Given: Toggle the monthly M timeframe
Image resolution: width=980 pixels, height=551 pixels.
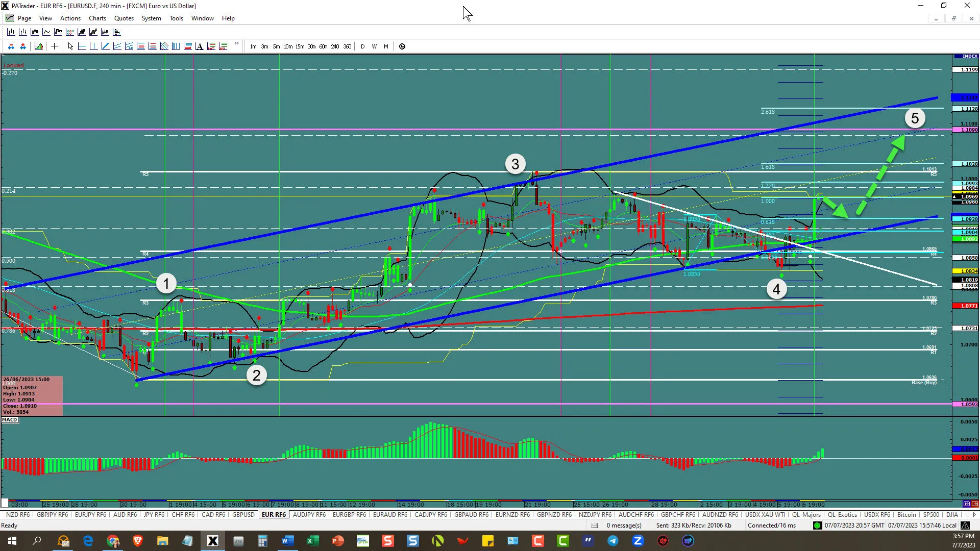Looking at the screenshot, I should (386, 46).
